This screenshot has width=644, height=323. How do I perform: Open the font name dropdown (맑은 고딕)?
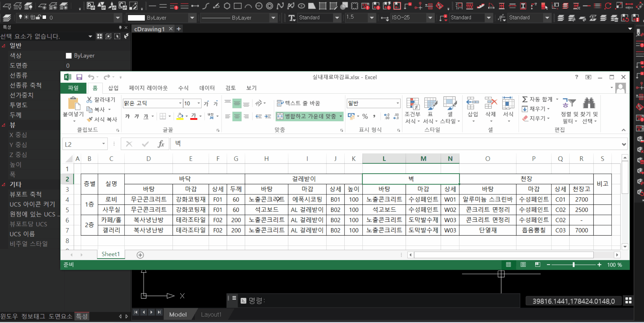(180, 103)
